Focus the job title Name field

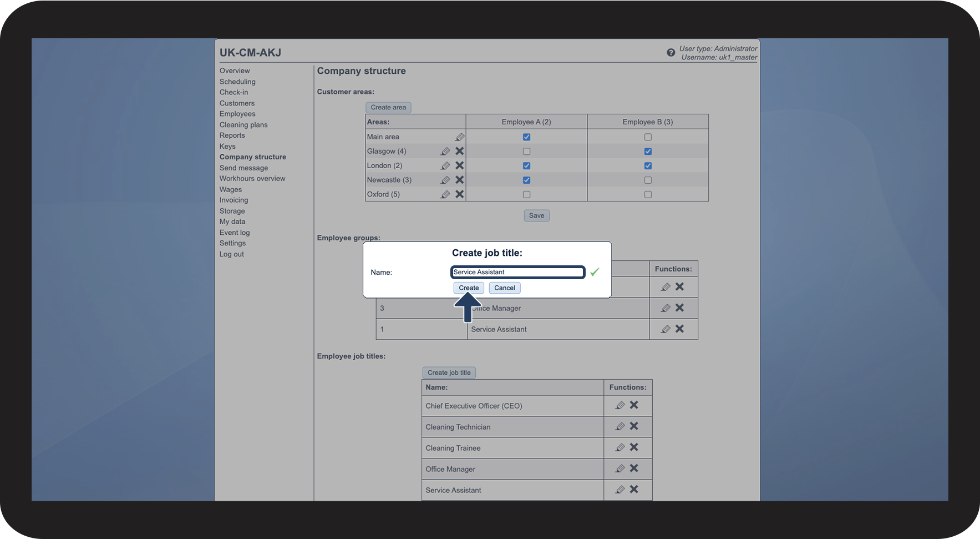tap(518, 272)
